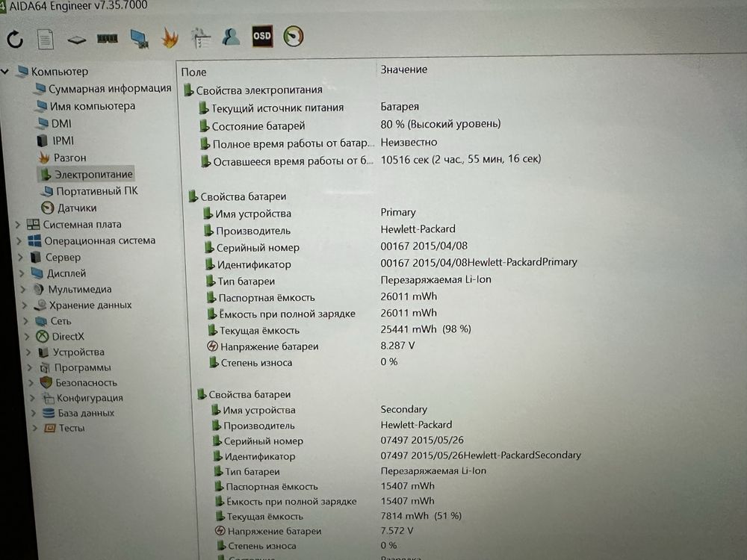Screen dimensions: 747x560
Task: Click the disk benchmark toolbar icon
Action: [76, 40]
